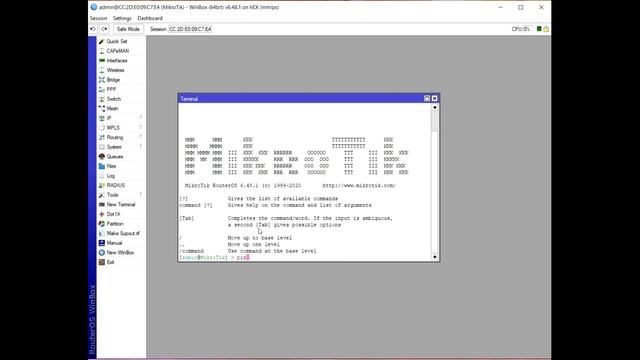Click the undo arrow toolbar button
This screenshot has width=640, height=360.
[93, 29]
